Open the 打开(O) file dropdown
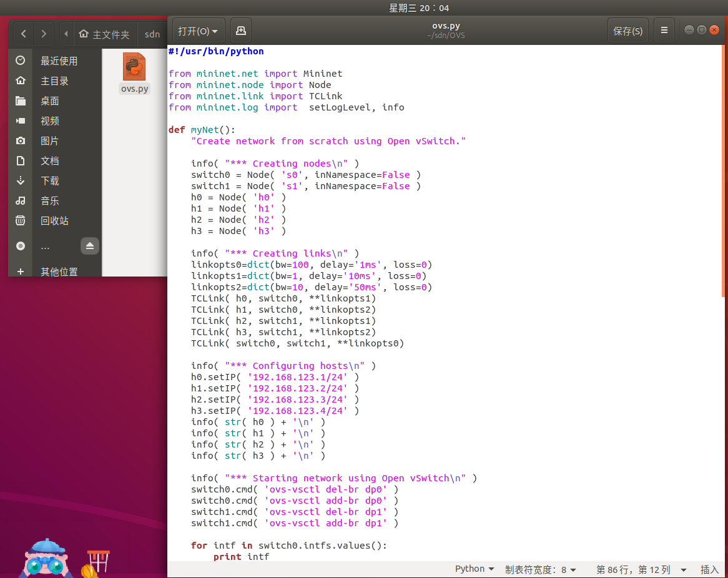 199,31
